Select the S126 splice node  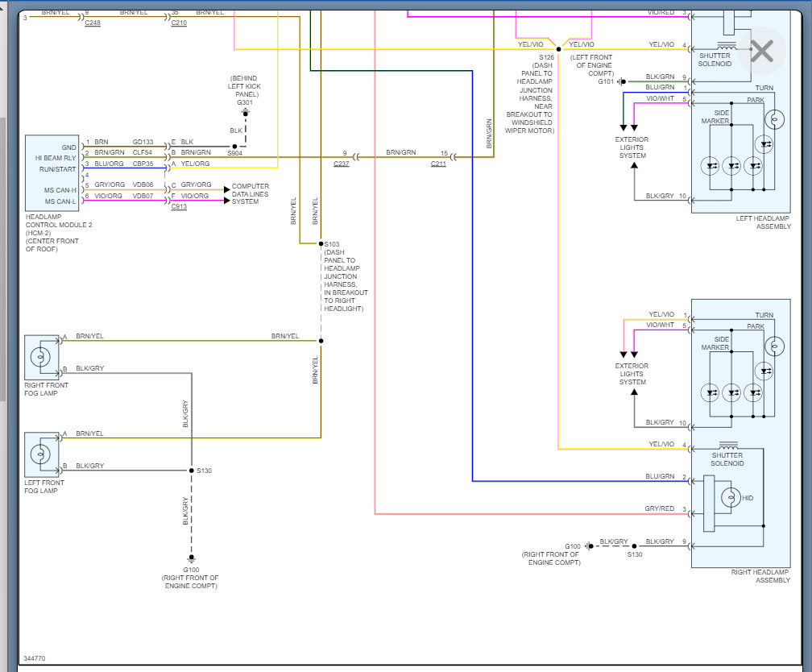click(558, 49)
